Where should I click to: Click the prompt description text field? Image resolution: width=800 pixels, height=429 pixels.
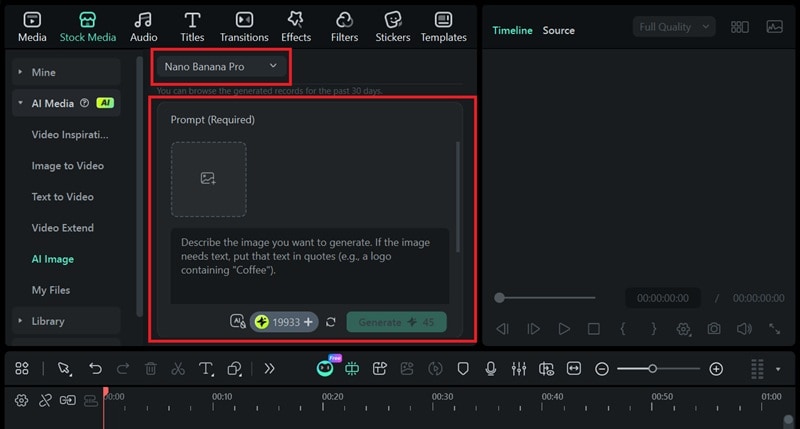point(310,265)
